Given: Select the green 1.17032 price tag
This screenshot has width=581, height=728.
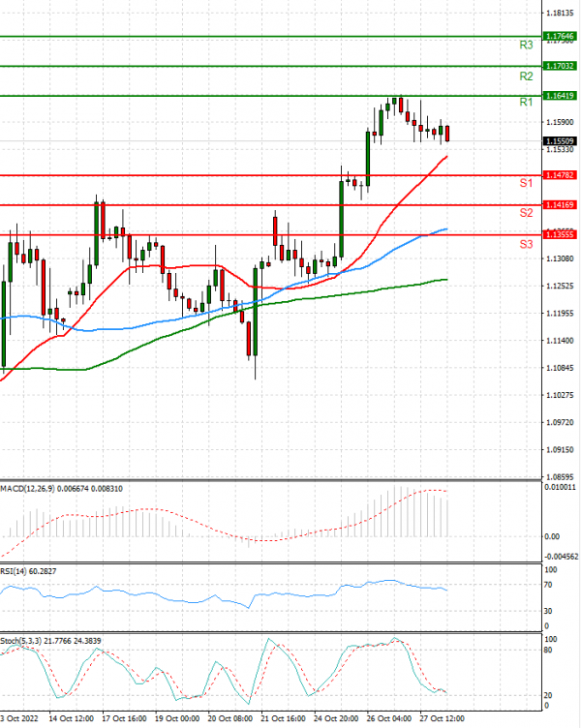Looking at the screenshot, I should [560, 66].
